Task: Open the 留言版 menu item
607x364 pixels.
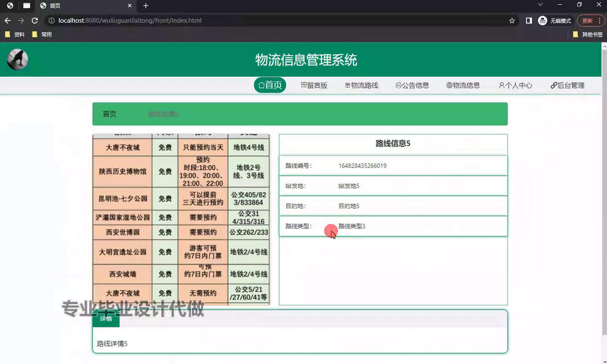Action: tap(314, 86)
